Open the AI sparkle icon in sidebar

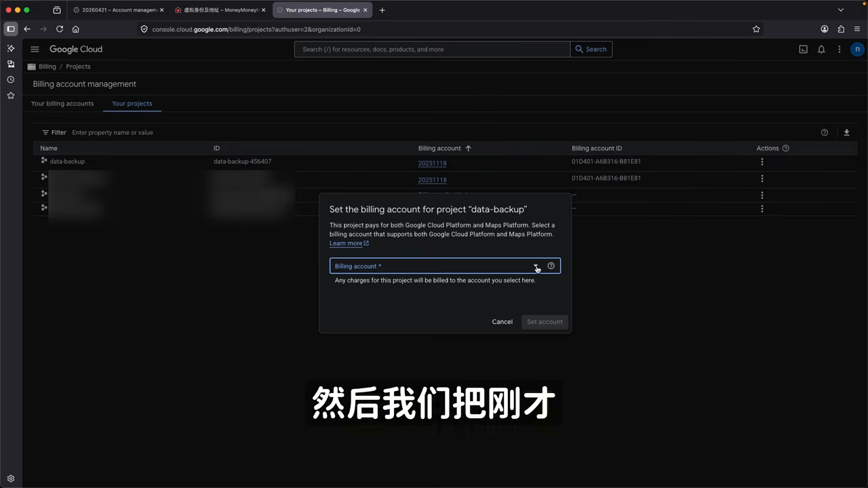[x=11, y=49]
